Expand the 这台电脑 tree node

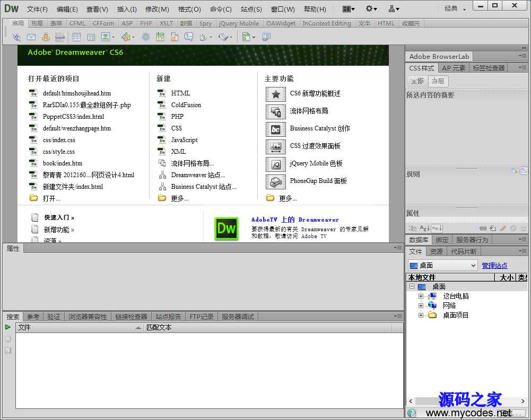point(421,296)
